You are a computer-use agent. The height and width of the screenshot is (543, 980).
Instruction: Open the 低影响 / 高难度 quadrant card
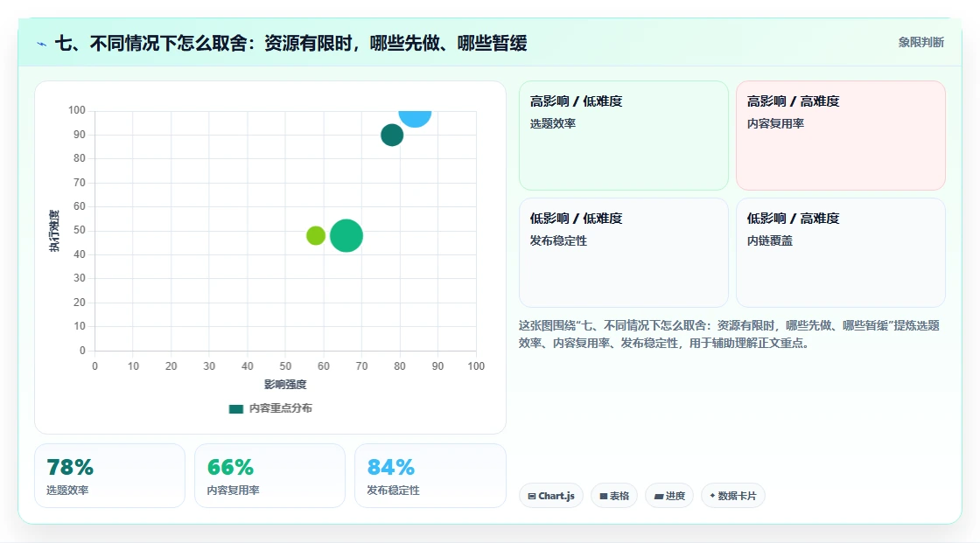coord(841,253)
